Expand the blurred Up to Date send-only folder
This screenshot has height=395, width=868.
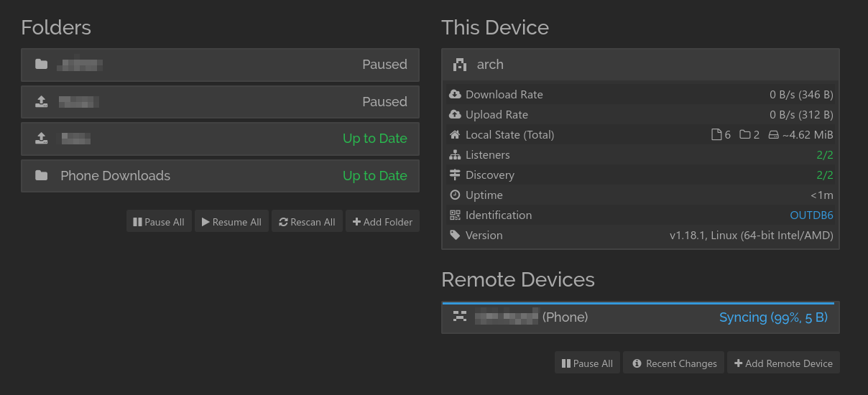[220, 139]
